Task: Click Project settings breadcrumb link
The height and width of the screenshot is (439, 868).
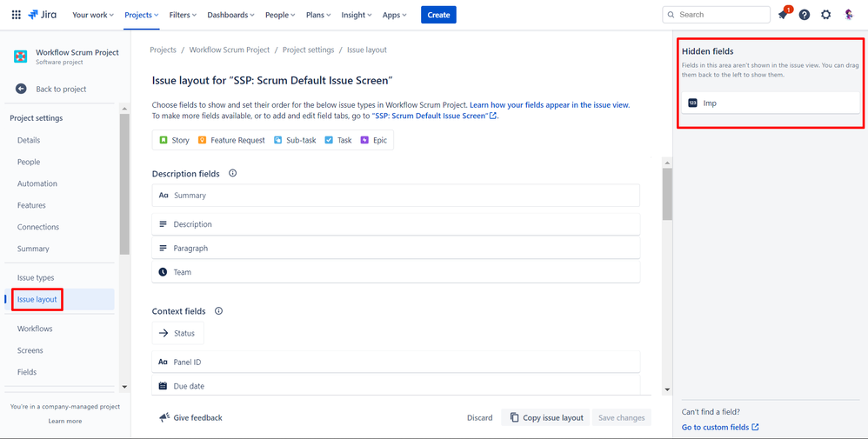Action: click(309, 50)
